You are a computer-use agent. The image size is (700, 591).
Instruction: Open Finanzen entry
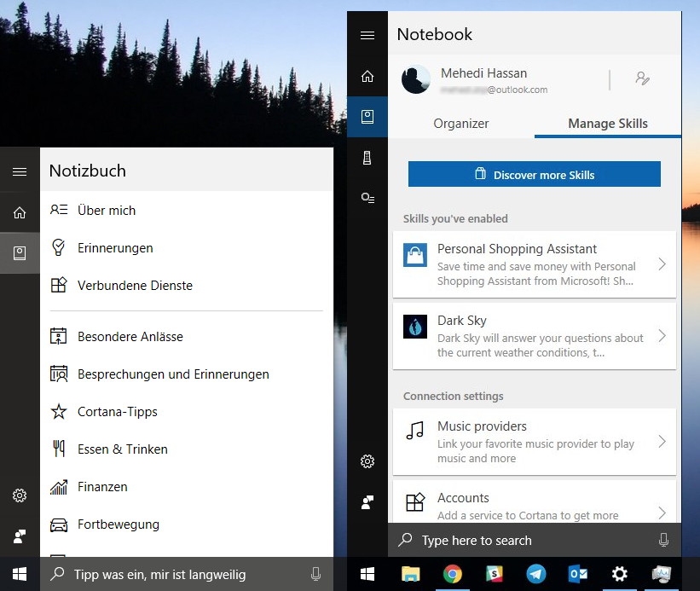click(x=187, y=487)
